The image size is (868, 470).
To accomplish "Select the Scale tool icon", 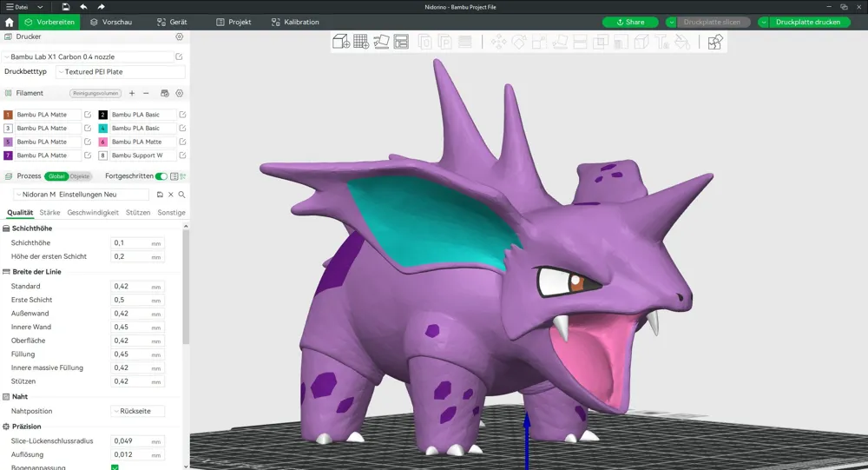I will 539,42.
